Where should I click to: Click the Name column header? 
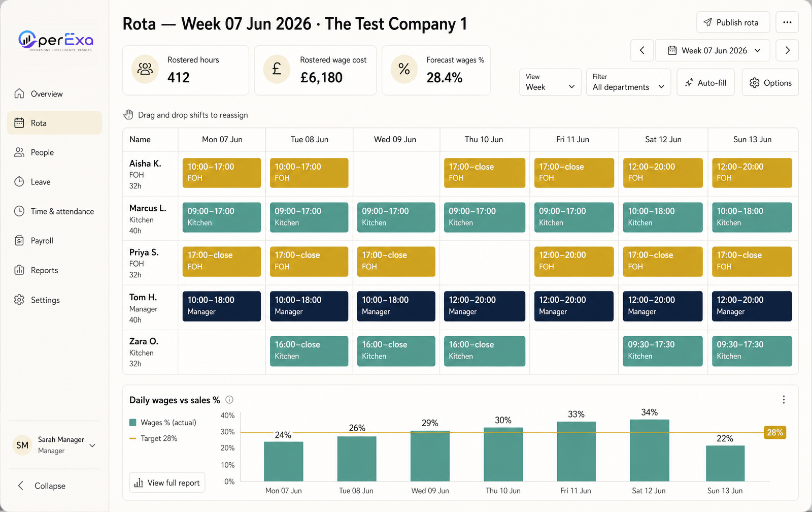(151, 139)
